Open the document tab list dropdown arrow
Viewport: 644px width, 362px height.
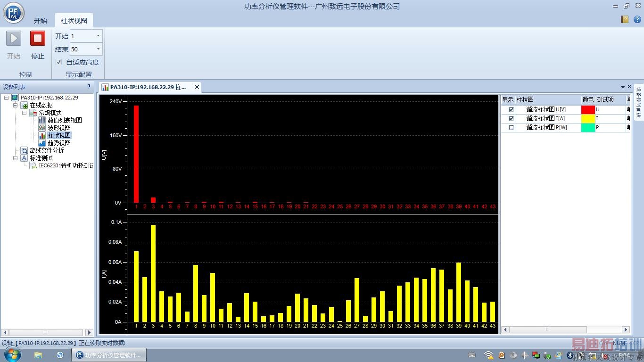tap(622, 87)
